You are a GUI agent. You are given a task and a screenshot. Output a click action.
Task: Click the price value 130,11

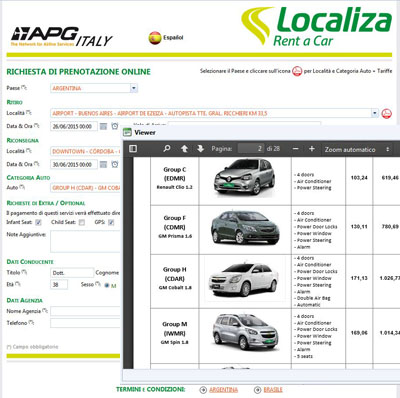(359, 227)
